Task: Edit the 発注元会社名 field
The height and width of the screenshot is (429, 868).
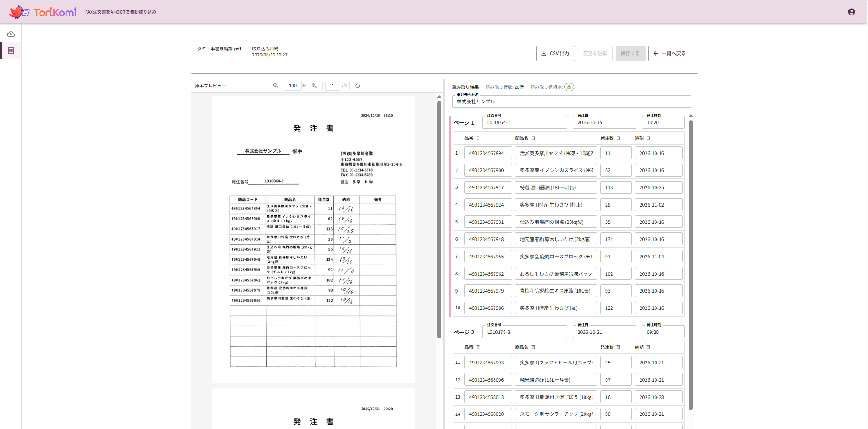Action: click(572, 101)
